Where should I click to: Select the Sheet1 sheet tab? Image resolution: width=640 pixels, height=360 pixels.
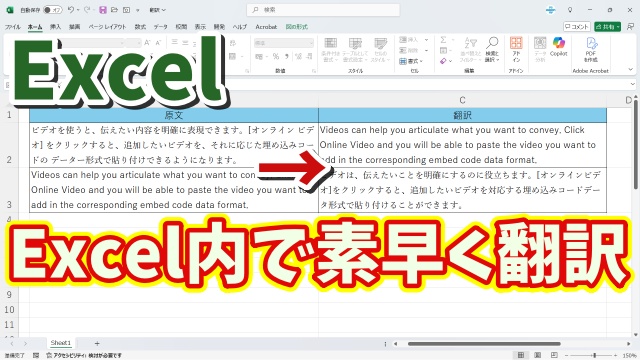[x=60, y=343]
